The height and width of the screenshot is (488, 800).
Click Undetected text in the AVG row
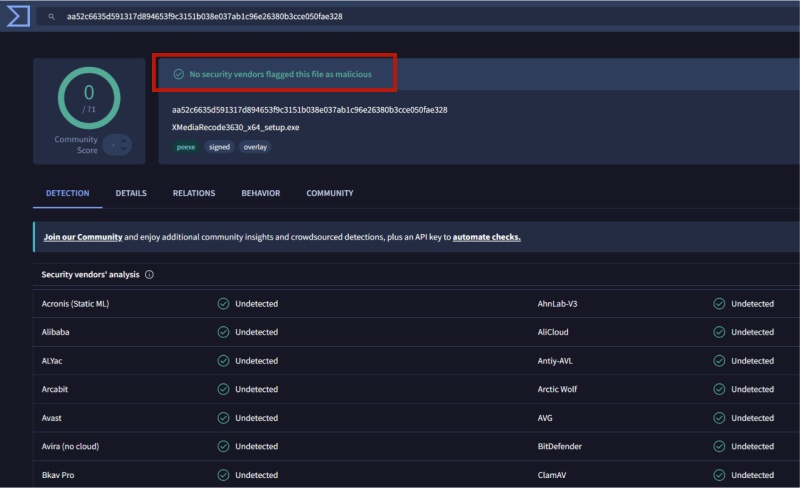(x=753, y=418)
